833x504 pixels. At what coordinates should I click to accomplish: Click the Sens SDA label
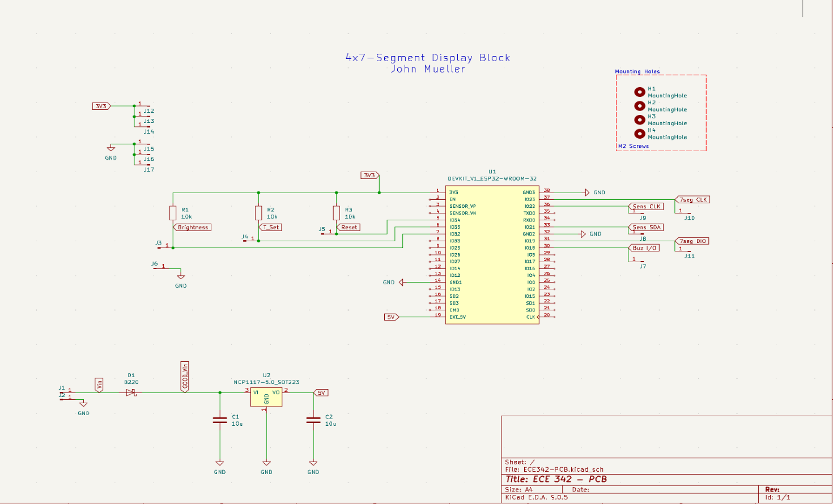(x=646, y=228)
